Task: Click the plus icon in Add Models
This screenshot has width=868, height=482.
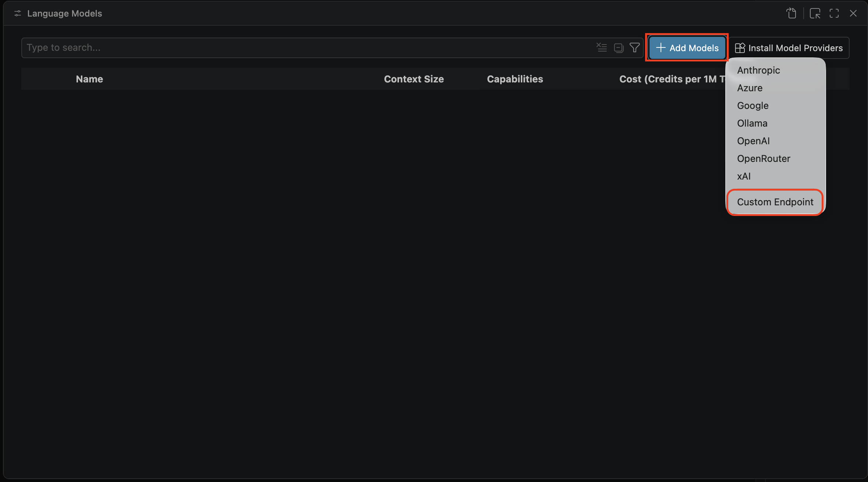Action: click(661, 47)
